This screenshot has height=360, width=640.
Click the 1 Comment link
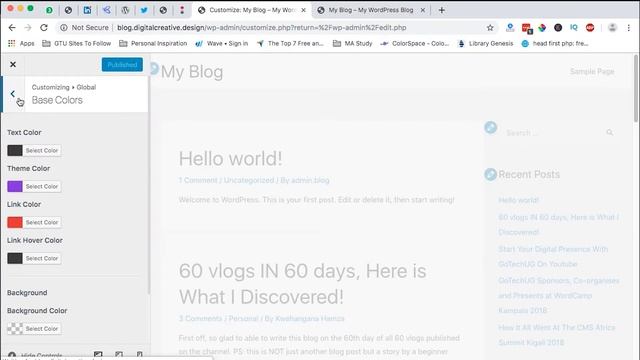pyautogui.click(x=198, y=180)
